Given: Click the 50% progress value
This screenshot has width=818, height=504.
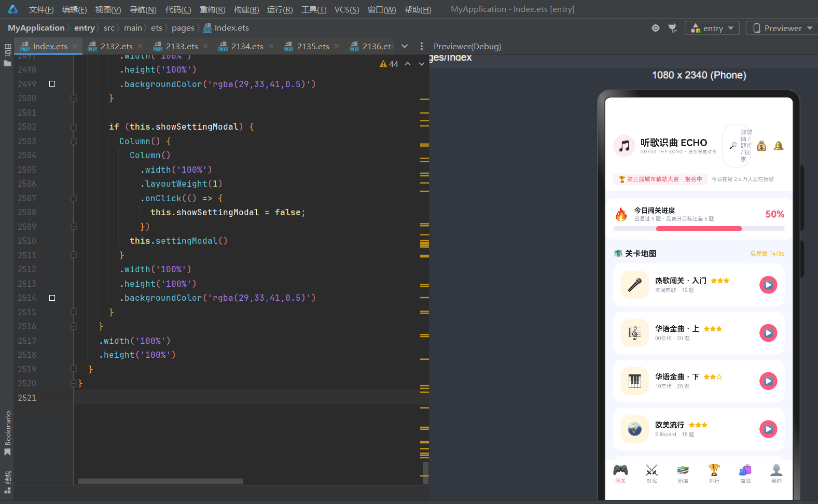Looking at the screenshot, I should 775,214.
